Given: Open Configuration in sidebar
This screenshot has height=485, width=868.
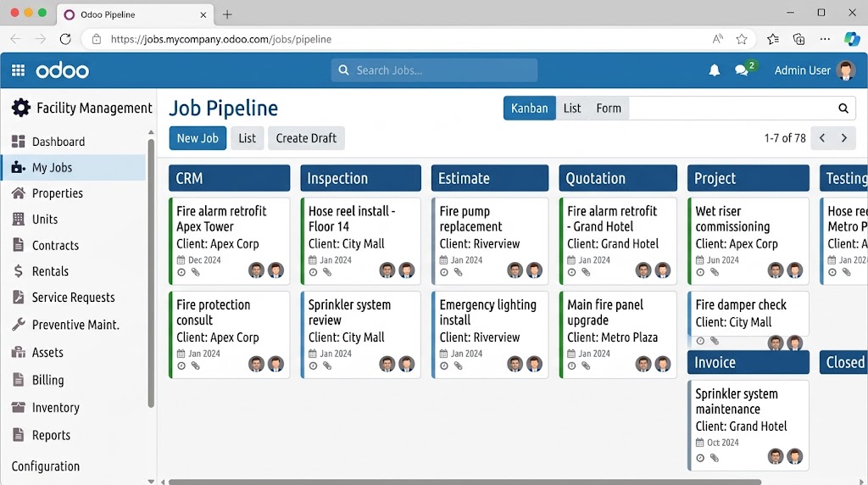Looking at the screenshot, I should pyautogui.click(x=46, y=466).
